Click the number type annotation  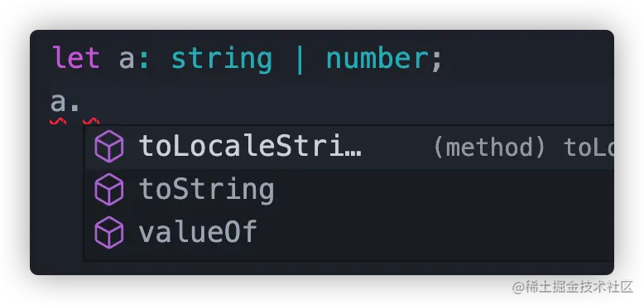point(377,58)
